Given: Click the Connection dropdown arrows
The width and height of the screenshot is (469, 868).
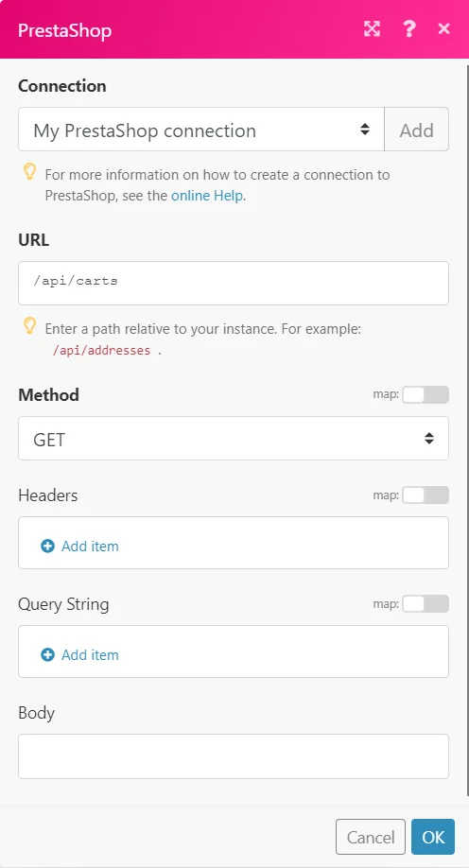Looking at the screenshot, I should [x=365, y=129].
